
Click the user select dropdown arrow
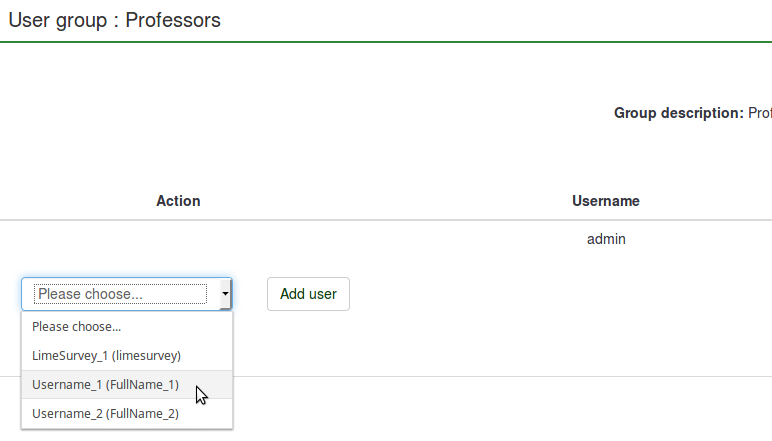tap(225, 294)
